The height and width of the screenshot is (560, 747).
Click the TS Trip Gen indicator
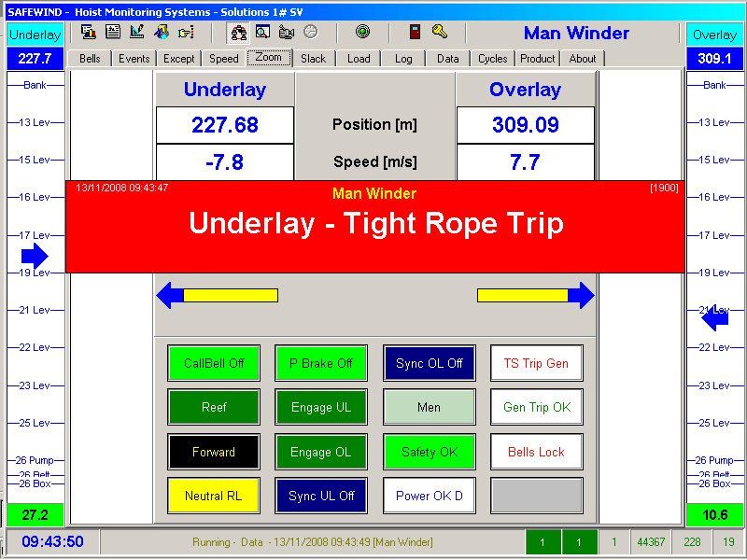click(537, 363)
